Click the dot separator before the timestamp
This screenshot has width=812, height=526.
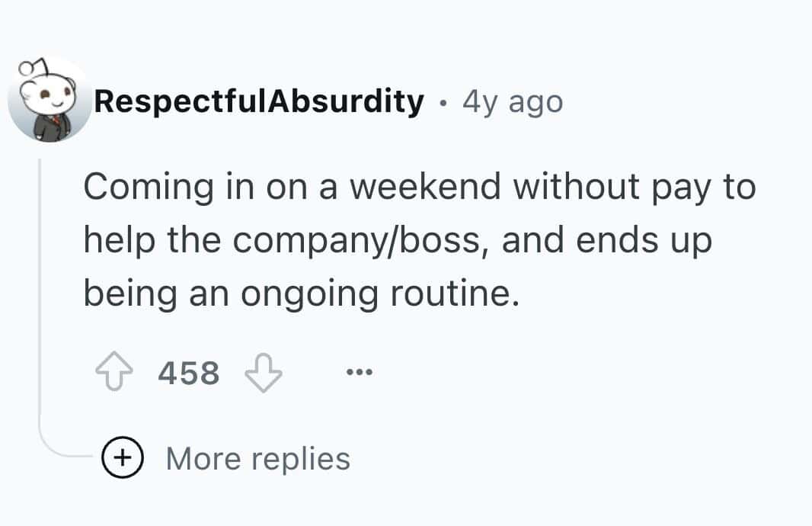[x=443, y=102]
